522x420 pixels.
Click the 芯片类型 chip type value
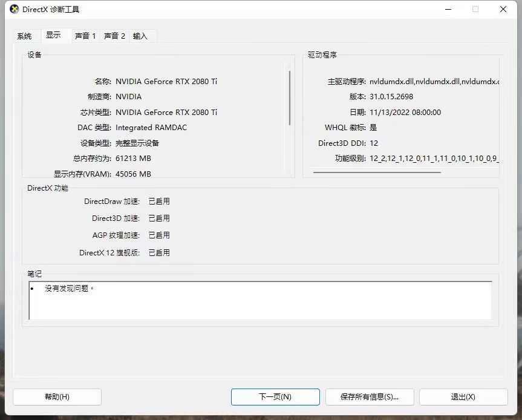tap(166, 112)
